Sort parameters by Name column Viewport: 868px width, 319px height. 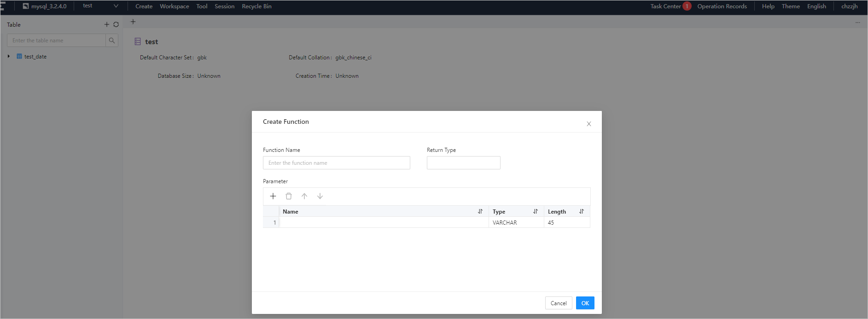click(480, 211)
